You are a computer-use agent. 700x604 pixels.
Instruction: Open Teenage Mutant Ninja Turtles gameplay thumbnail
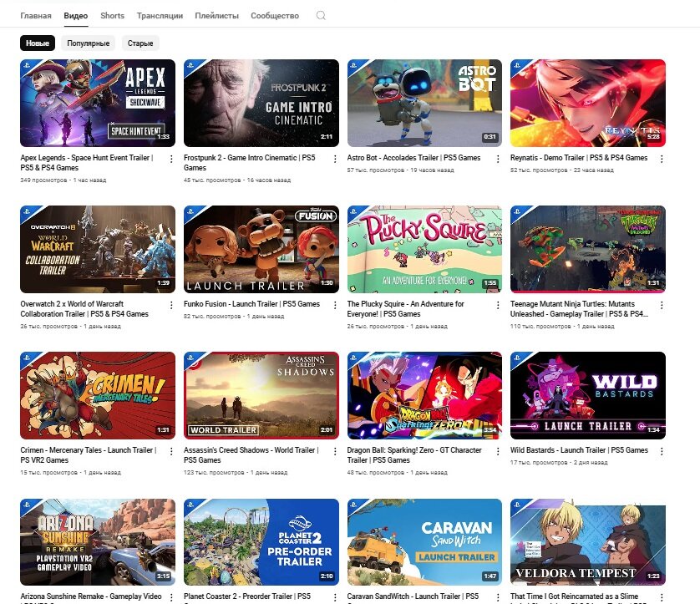(x=588, y=249)
